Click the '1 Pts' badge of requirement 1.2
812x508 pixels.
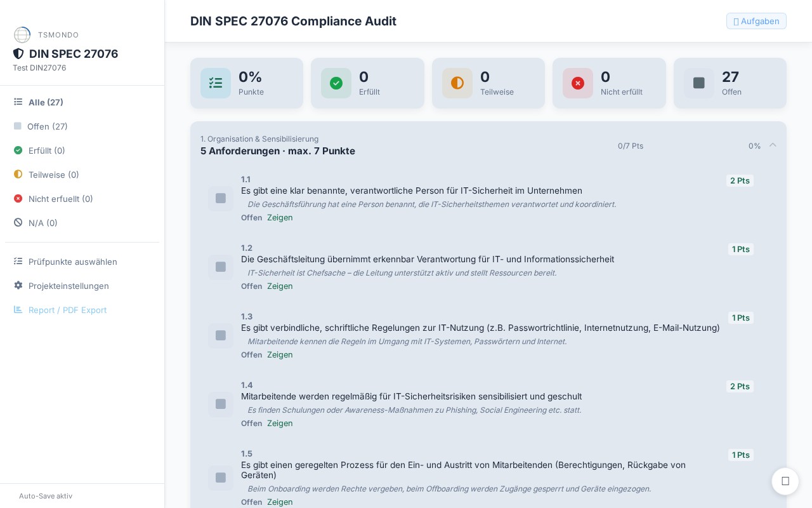click(x=741, y=249)
